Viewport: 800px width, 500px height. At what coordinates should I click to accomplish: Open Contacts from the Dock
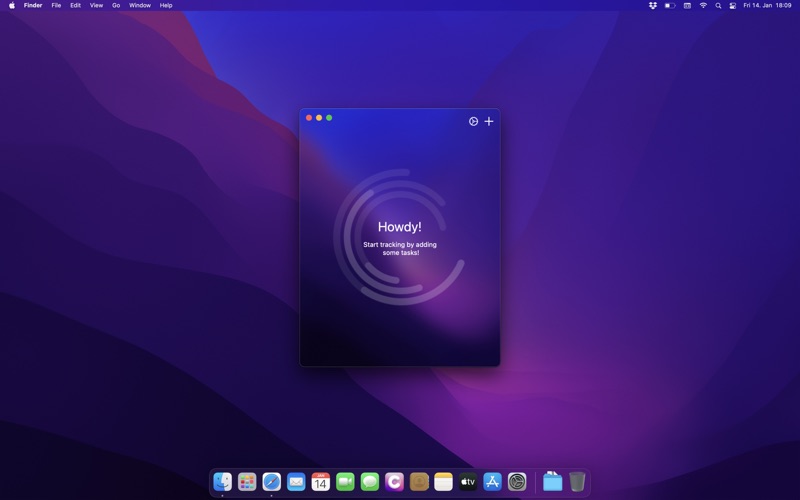419,482
